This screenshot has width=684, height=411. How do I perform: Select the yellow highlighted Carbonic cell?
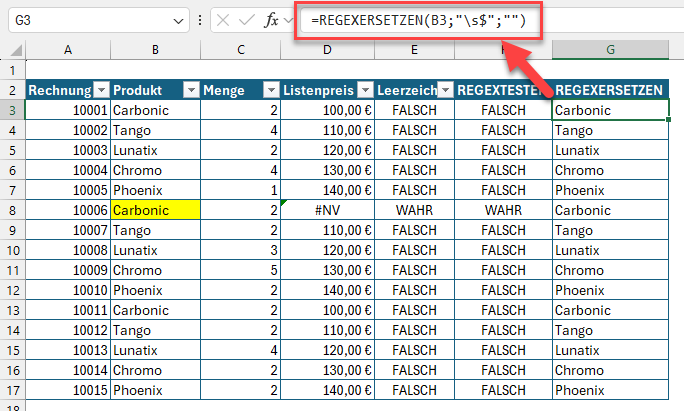click(155, 211)
